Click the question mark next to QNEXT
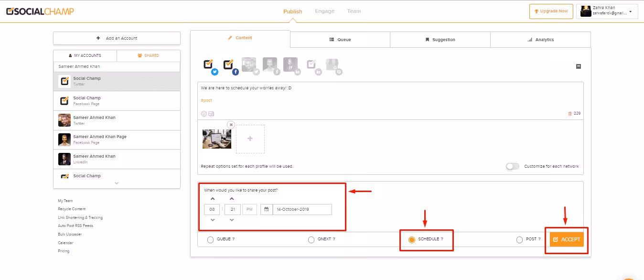Viewport: 644px width, 280px height. click(x=334, y=239)
